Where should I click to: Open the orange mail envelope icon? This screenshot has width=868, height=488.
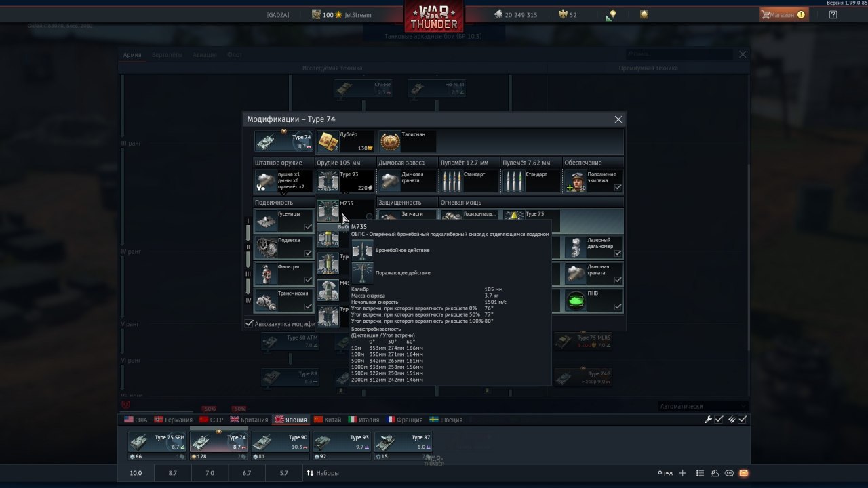(743, 473)
